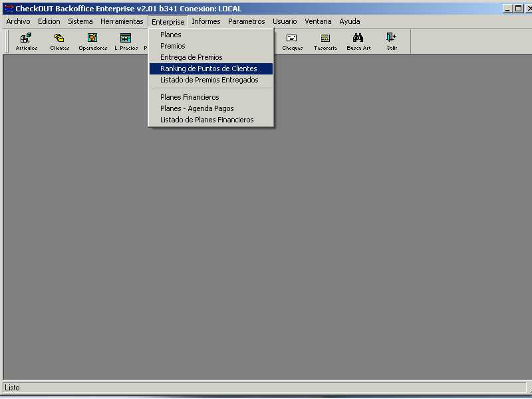
Task: Click the Listo status bar text
Action: pyautogui.click(x=12, y=388)
